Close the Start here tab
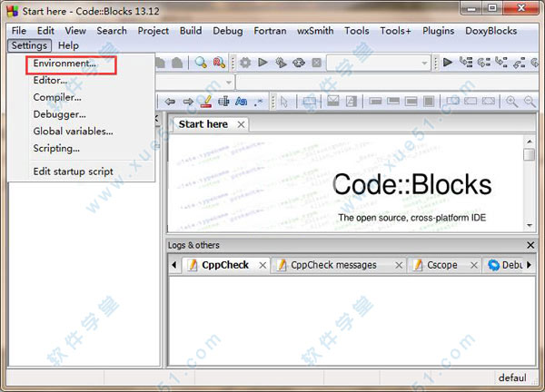This screenshot has height=392, width=545. coord(241,124)
